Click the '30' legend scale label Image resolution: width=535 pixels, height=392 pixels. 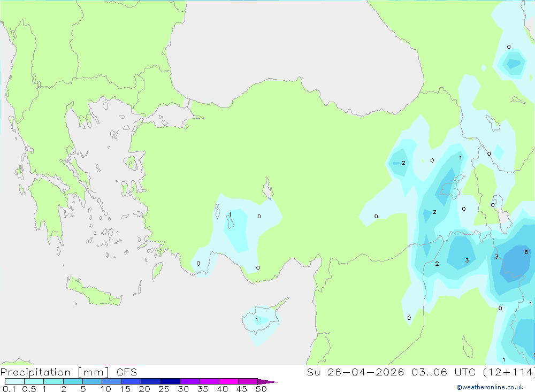184,389
